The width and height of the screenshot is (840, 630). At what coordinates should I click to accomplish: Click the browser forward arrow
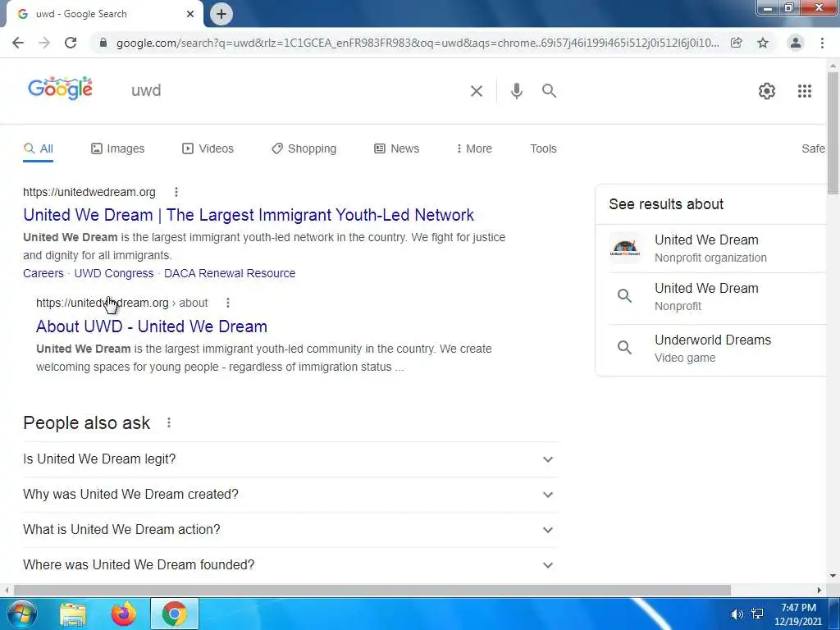click(x=44, y=43)
